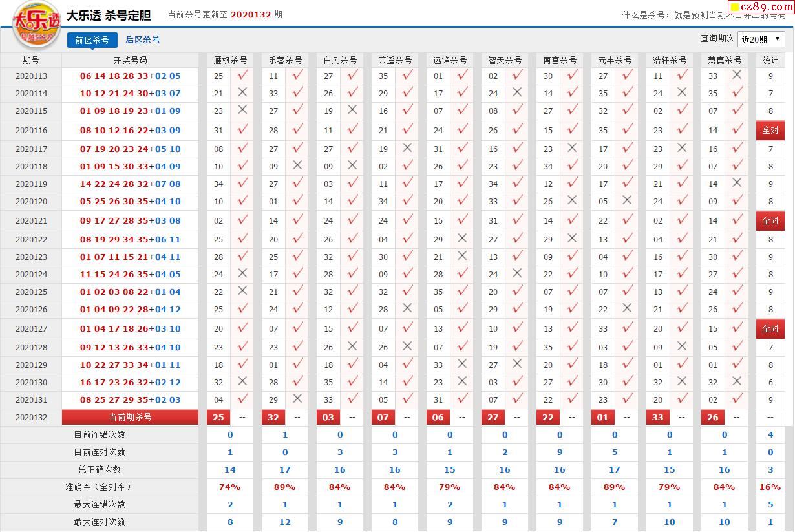Click the 目前连错次数 row label
This screenshot has width=795, height=532.
coord(100,435)
